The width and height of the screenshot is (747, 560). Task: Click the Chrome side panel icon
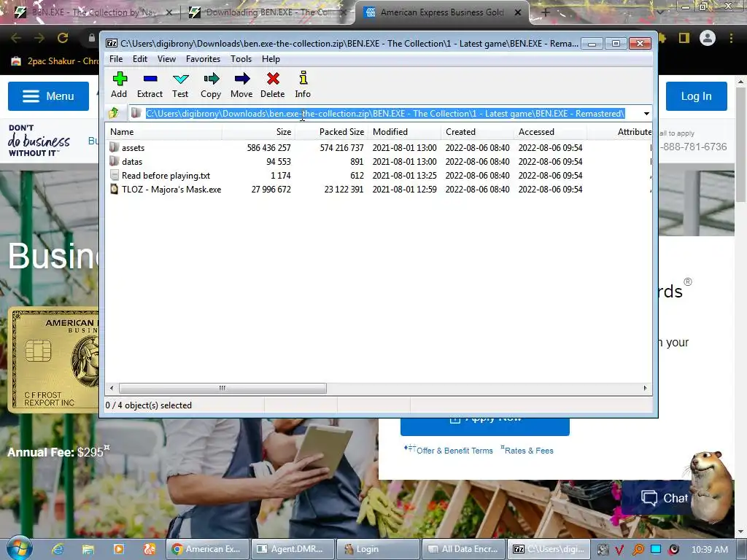tap(684, 38)
